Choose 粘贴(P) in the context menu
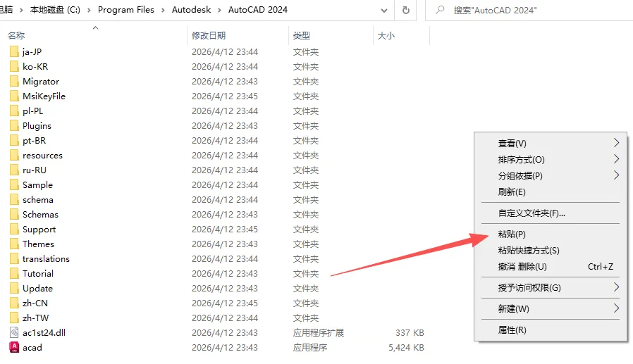Viewport: 633px width, 364px height. coord(551,234)
